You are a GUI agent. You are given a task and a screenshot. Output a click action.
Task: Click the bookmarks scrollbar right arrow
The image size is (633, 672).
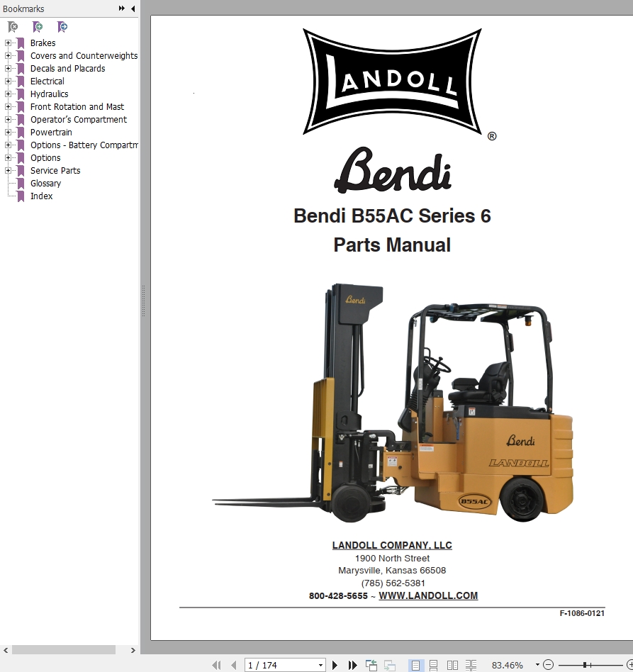point(133,650)
